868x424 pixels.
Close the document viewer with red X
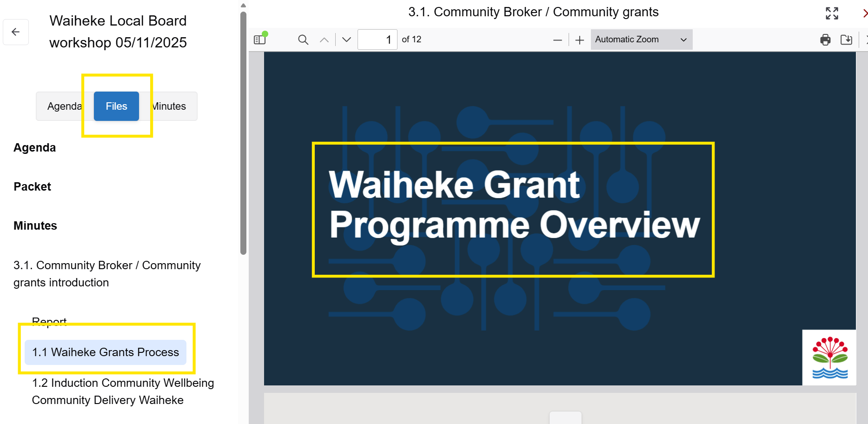865,13
